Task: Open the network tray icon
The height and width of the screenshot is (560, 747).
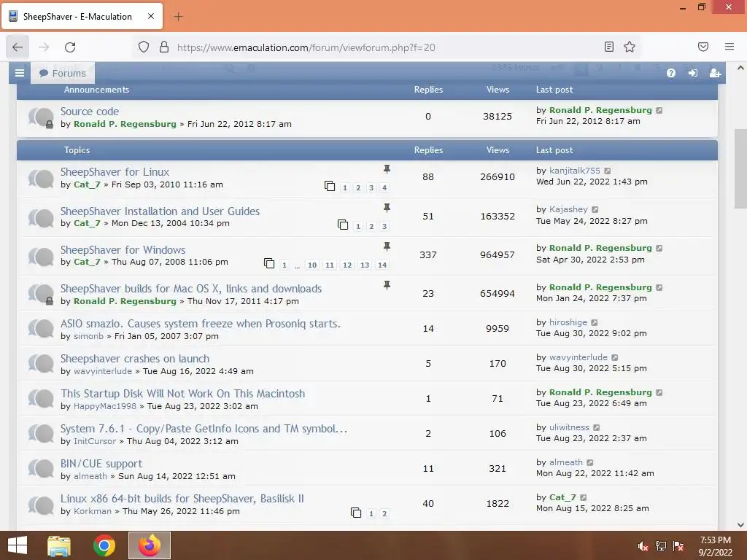Action: click(661, 546)
